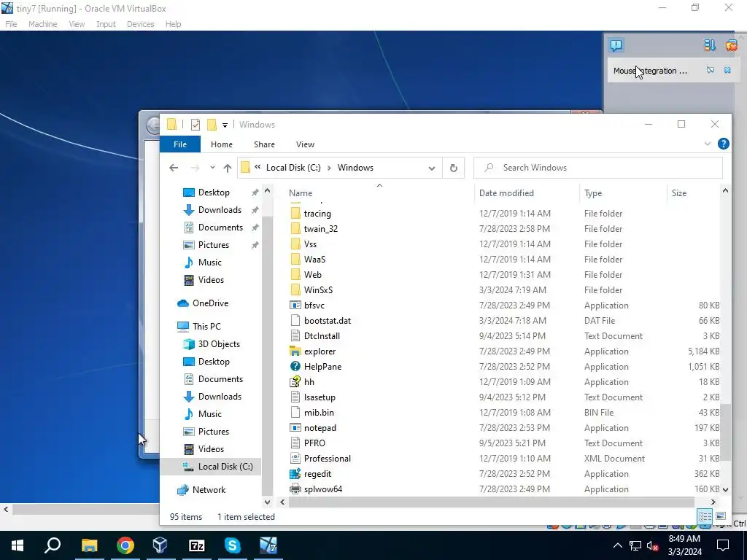Open the Windows Start menu
747x560 pixels.
tap(18, 545)
